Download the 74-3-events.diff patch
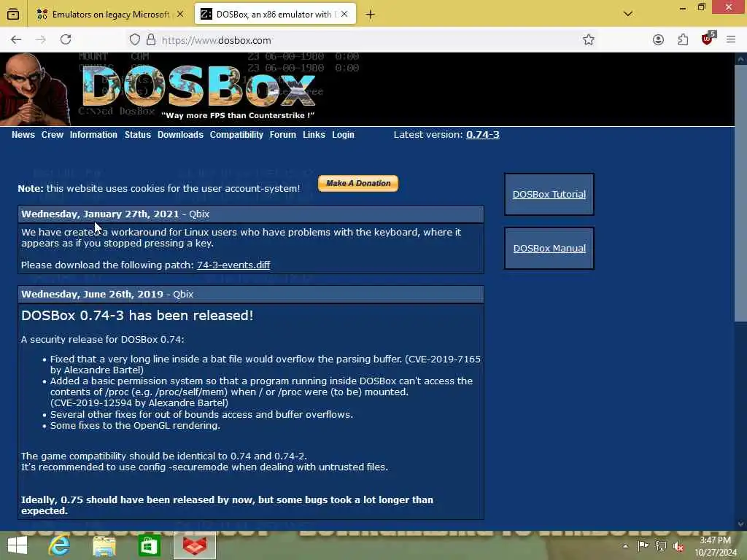The width and height of the screenshot is (747, 560). pyautogui.click(x=233, y=265)
